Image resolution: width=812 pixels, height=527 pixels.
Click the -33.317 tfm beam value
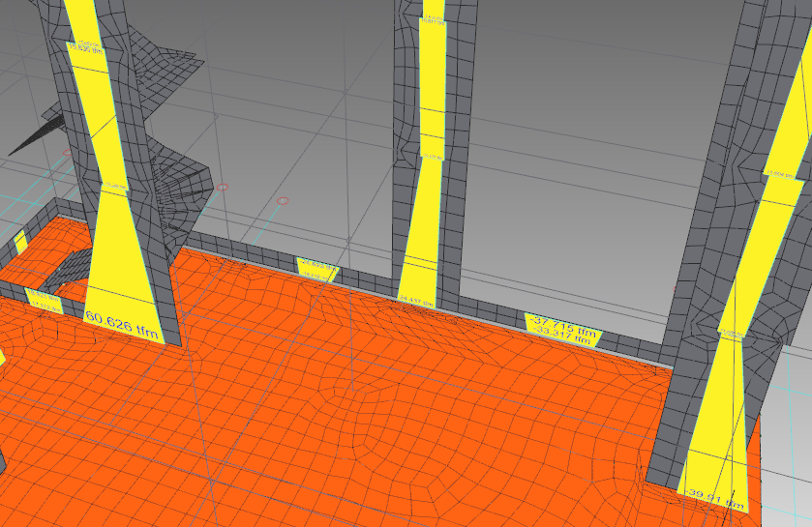click(562, 336)
